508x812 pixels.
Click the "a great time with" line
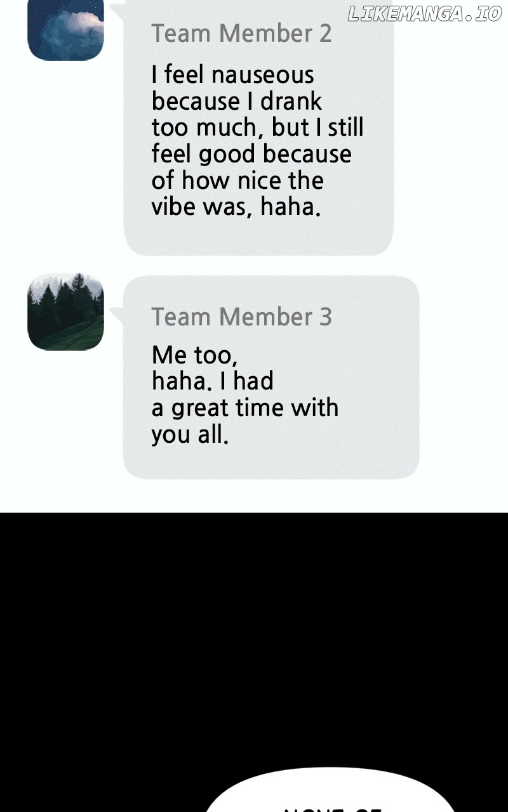[245, 408]
